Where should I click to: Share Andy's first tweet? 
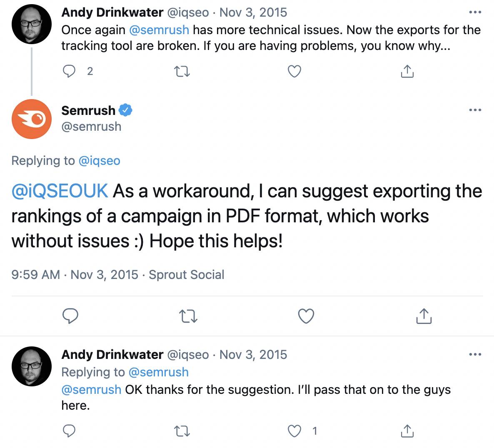coord(407,71)
